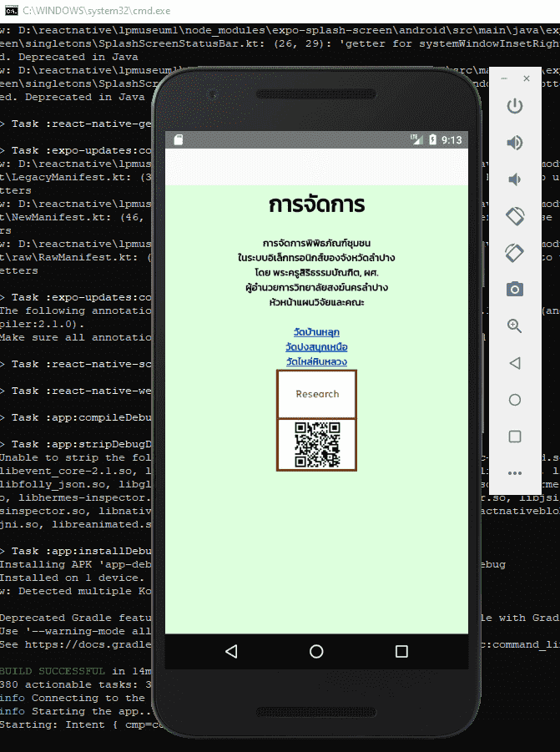560x752 pixels.
Task: Activate the Zoom magnifier in emulator sidebar
Action: click(515, 326)
